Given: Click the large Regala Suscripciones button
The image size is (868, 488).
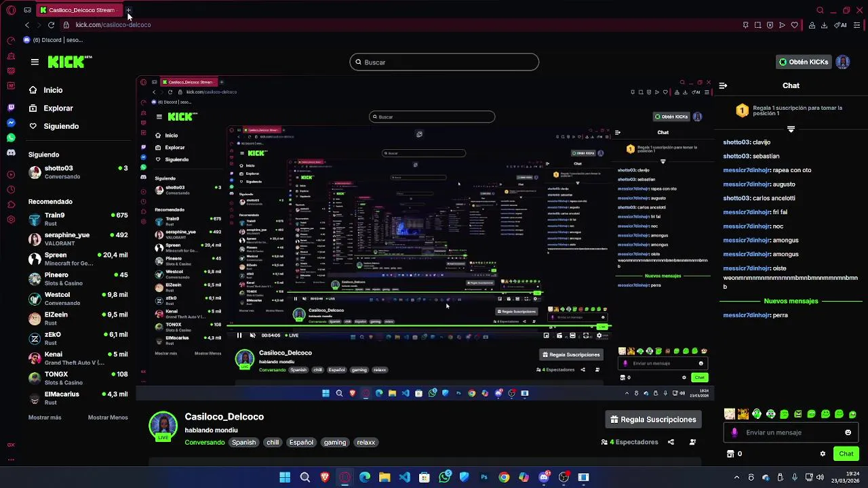Looking at the screenshot, I should tap(653, 420).
